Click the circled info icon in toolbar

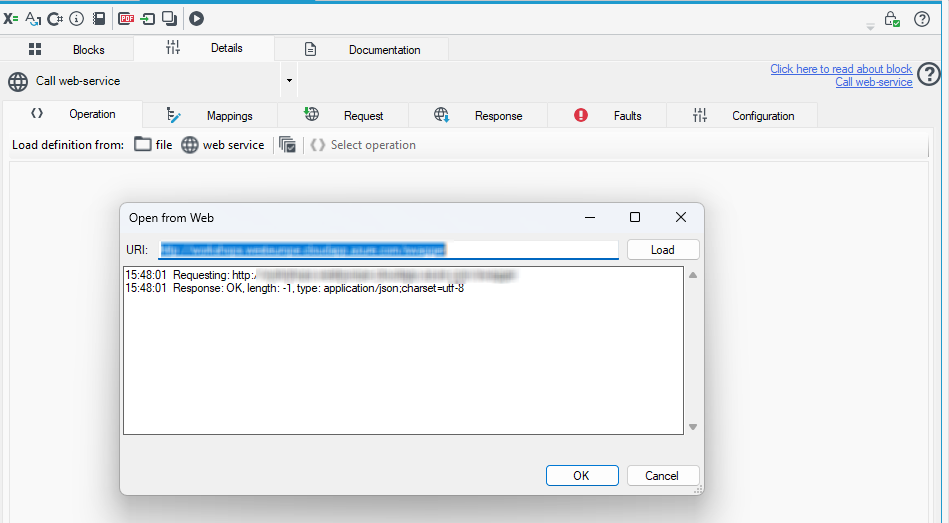(76, 19)
